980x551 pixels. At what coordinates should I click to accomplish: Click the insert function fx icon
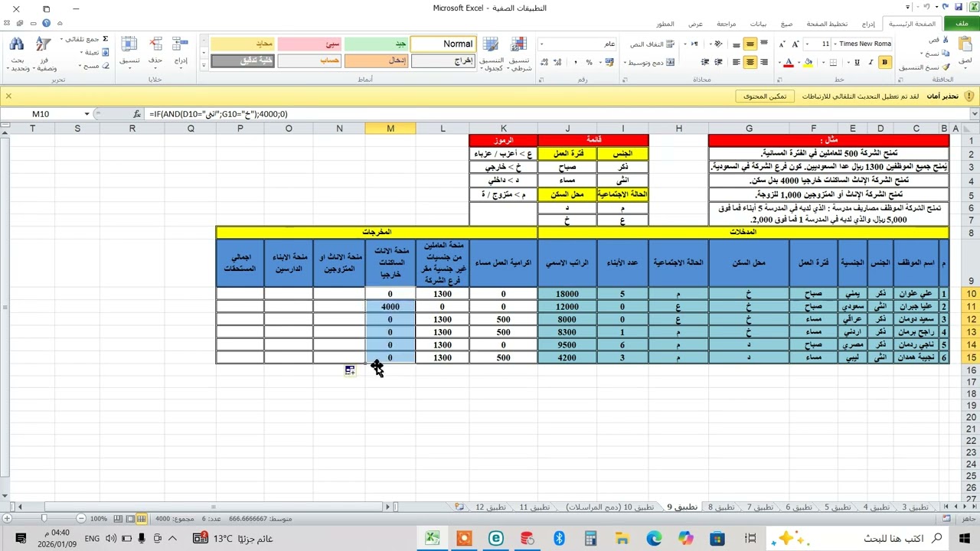pyautogui.click(x=137, y=114)
